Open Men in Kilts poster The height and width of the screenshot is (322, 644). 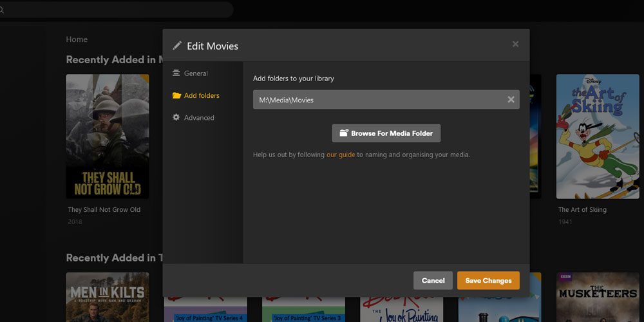tap(108, 297)
